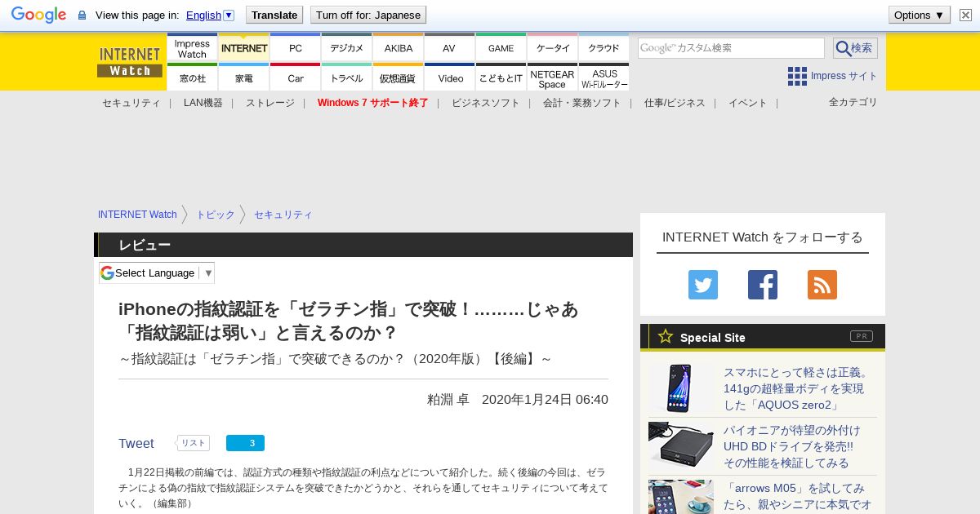The width and height of the screenshot is (980, 514).
Task: Open the PC tab
Action: [296, 49]
